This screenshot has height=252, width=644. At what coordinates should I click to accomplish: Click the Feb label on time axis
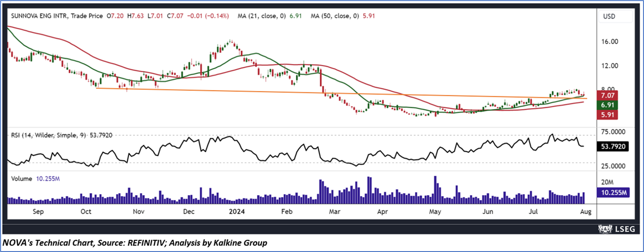coord(287,211)
